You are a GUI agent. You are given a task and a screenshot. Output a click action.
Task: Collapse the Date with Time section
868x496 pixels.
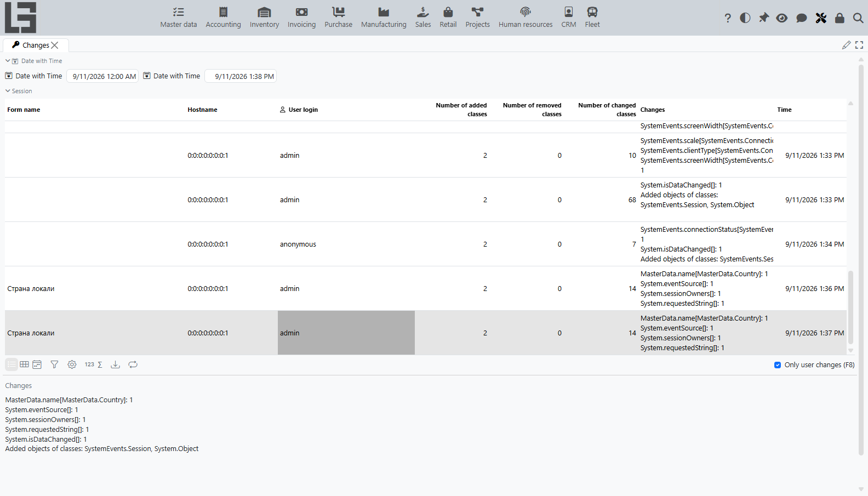(8, 61)
